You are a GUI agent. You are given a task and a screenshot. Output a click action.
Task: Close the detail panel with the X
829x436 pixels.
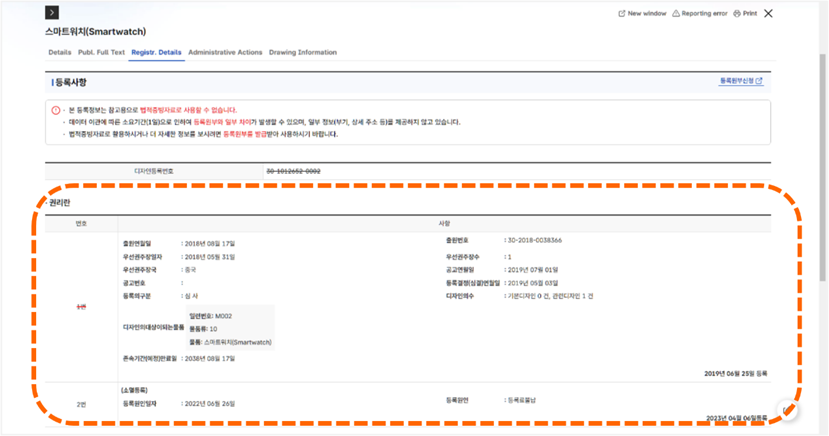click(768, 13)
